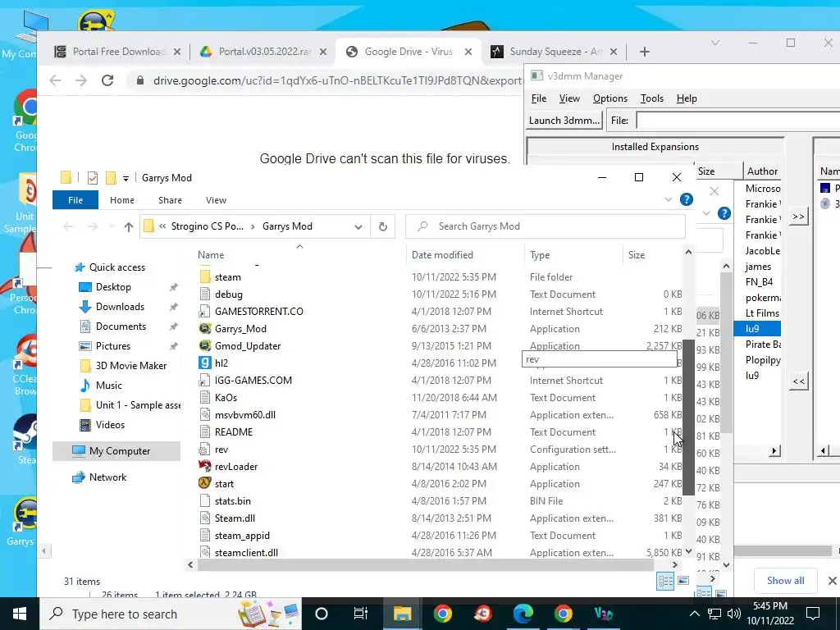Click the volume icon in system tray

point(734,614)
